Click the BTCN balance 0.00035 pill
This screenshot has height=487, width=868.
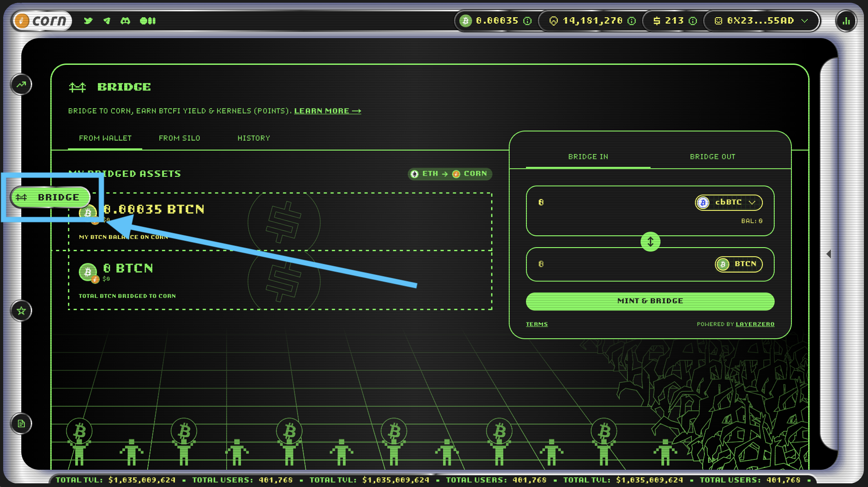click(495, 21)
